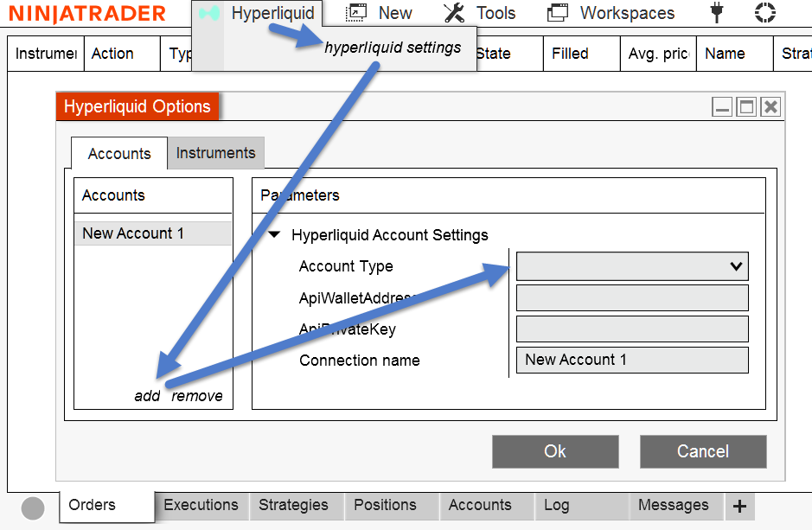Click the ApiWalletAddress input field

tap(632, 298)
